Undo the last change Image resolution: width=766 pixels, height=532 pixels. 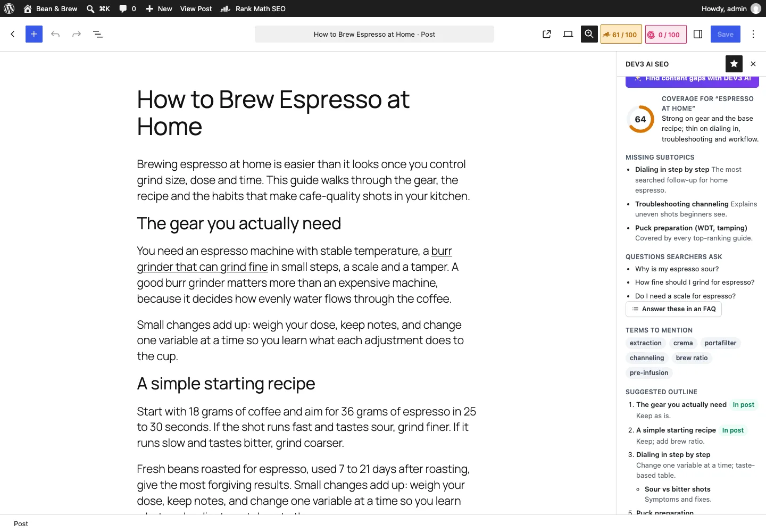pyautogui.click(x=55, y=34)
